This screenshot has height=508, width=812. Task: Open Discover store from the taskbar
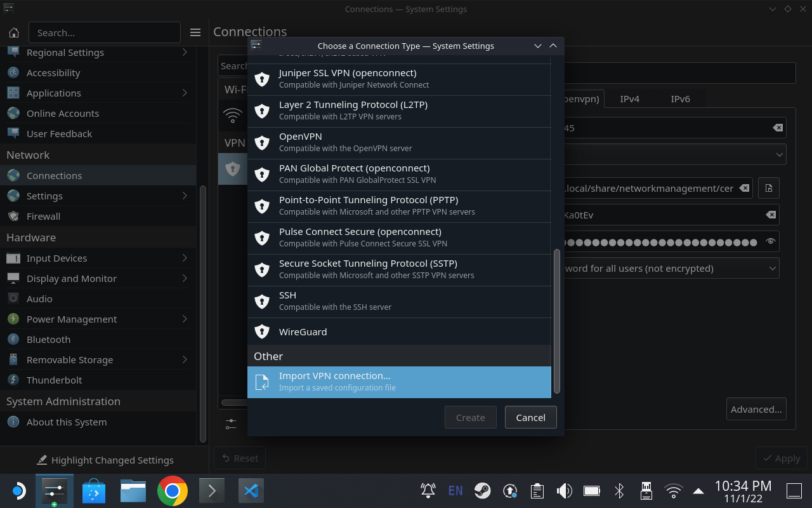[x=94, y=491]
